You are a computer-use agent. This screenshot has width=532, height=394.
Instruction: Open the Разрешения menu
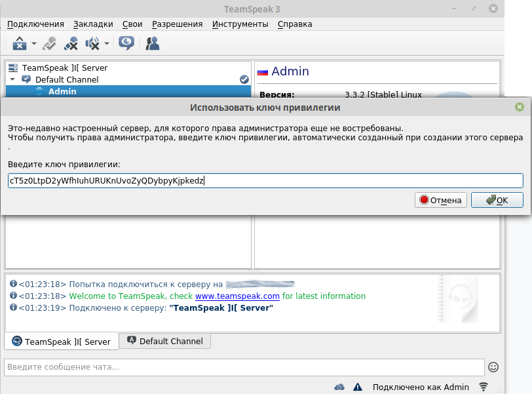click(x=177, y=24)
